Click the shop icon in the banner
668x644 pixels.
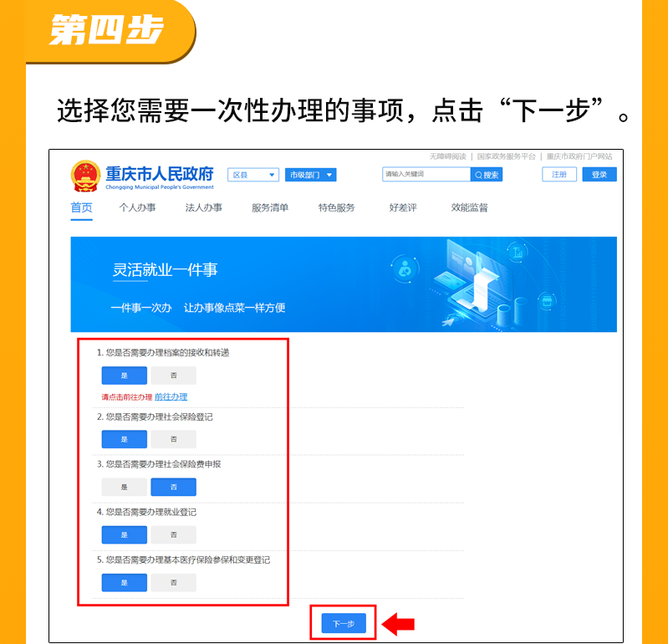pyautogui.click(x=547, y=302)
